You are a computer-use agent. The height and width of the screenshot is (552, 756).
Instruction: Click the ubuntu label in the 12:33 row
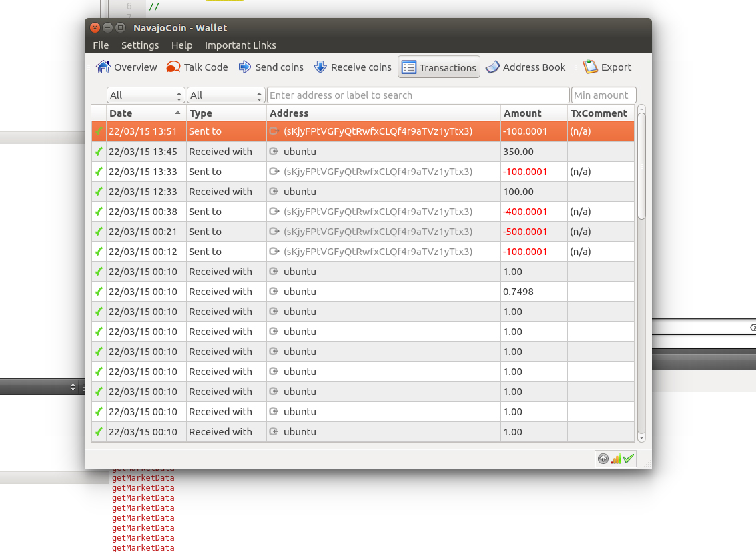[x=300, y=192]
